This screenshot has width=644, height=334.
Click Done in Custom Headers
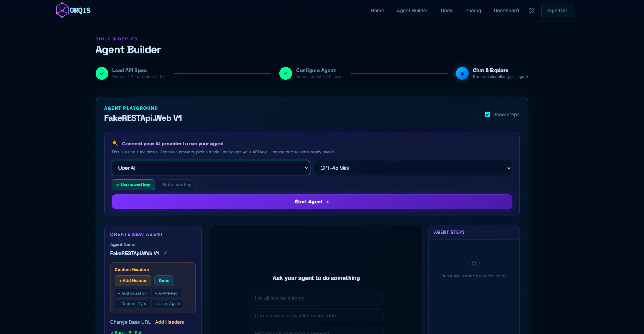tap(164, 281)
